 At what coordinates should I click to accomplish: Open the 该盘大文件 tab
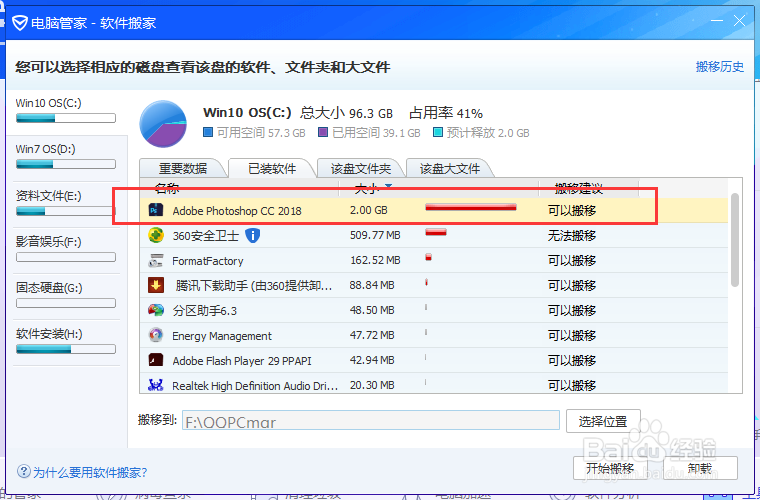[450, 168]
